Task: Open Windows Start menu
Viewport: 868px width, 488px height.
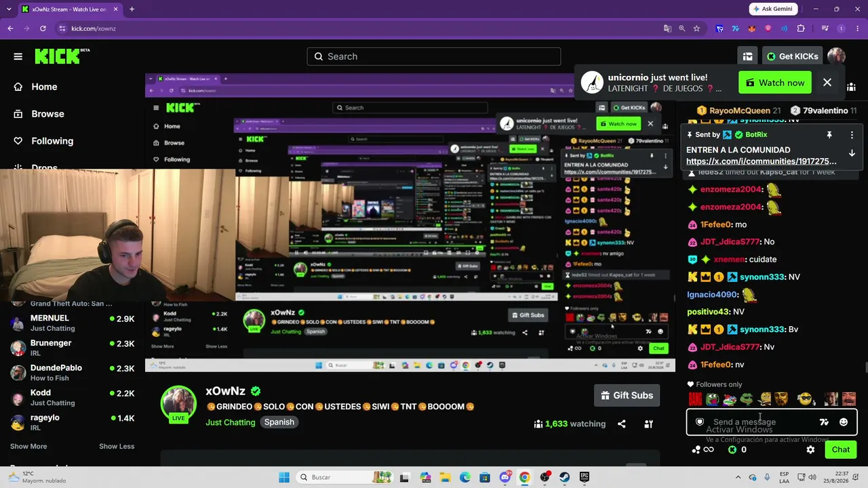Action: point(284,477)
